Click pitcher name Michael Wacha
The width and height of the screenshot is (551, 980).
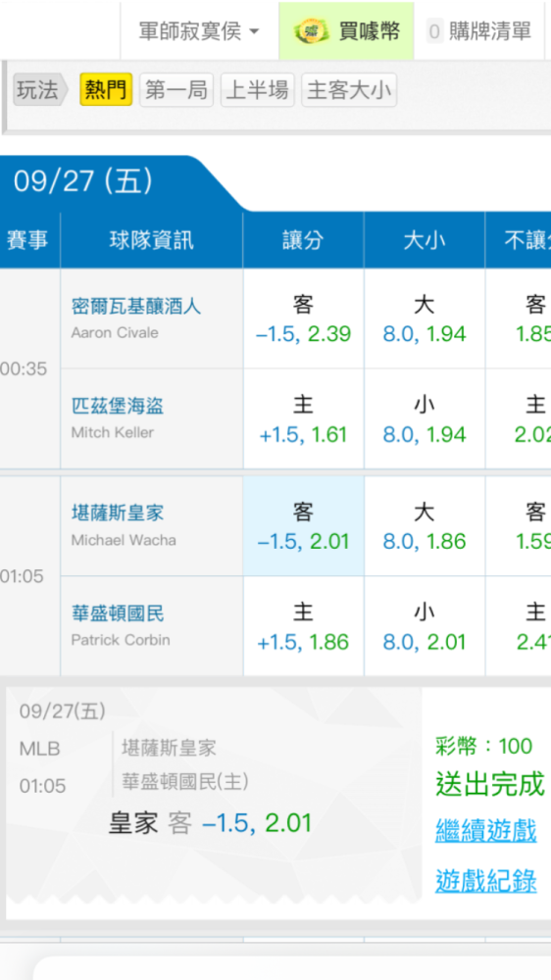pos(124,540)
